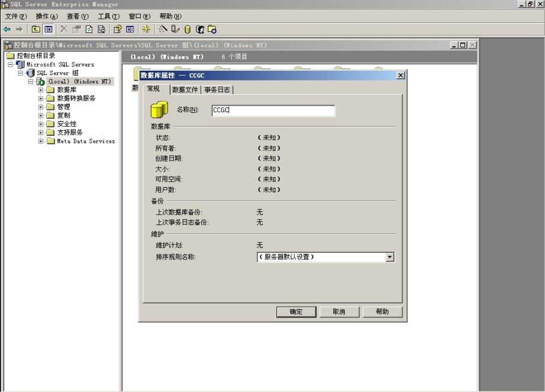Click the 名称 input field
The height and width of the screenshot is (392, 545).
273,110
